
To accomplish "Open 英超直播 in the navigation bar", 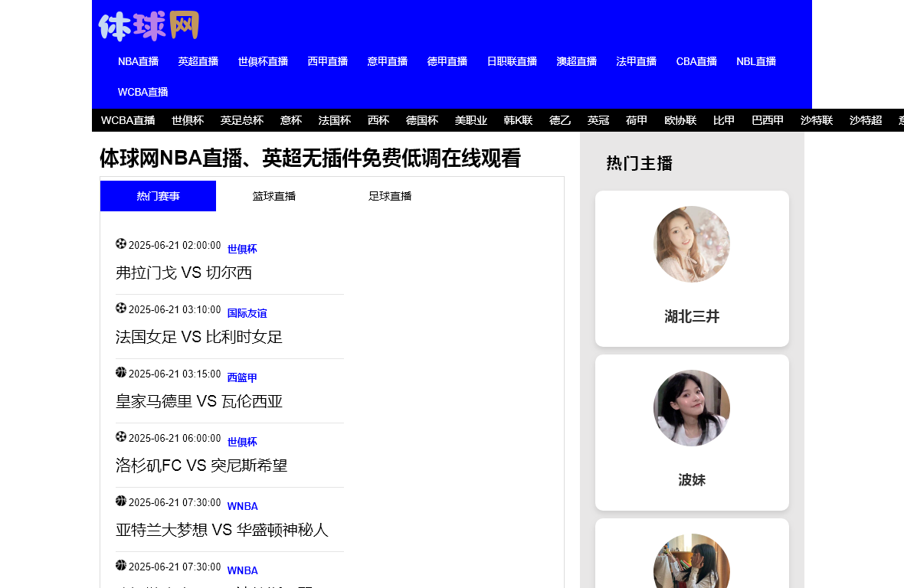I will coord(198,61).
